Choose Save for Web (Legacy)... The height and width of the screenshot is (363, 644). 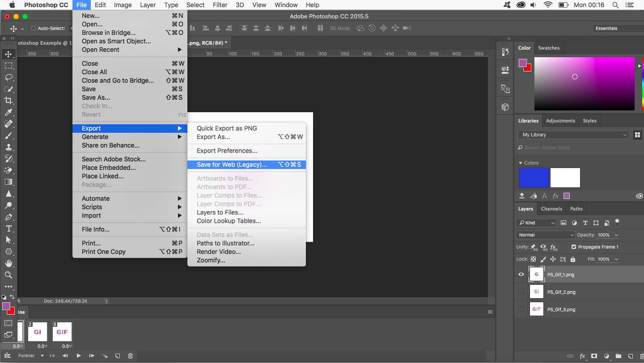click(246, 165)
